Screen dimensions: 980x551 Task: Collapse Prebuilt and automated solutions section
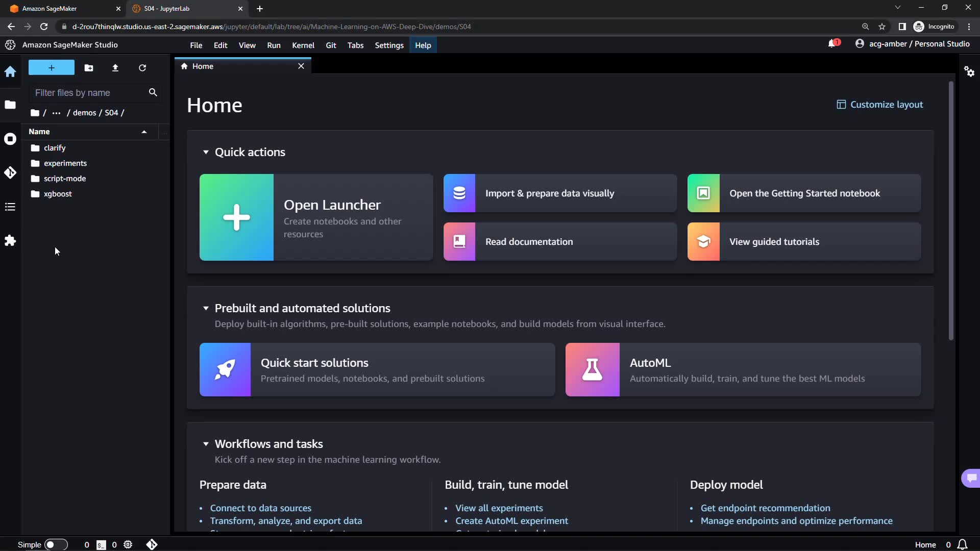click(206, 308)
